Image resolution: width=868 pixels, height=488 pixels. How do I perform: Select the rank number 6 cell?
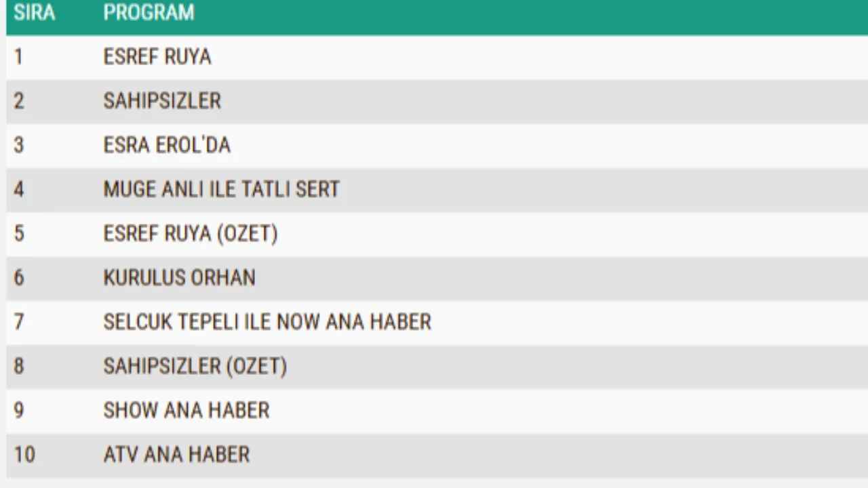[x=18, y=278]
